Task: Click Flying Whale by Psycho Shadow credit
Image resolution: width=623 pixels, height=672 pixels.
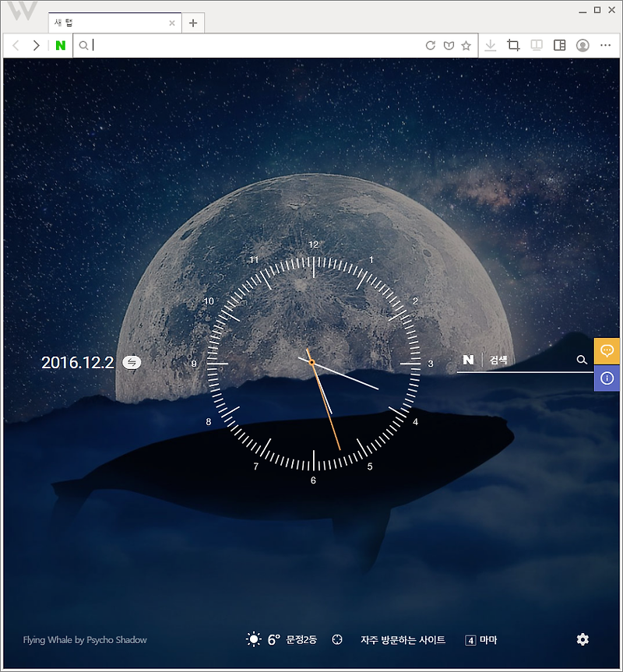Action: pyautogui.click(x=85, y=640)
